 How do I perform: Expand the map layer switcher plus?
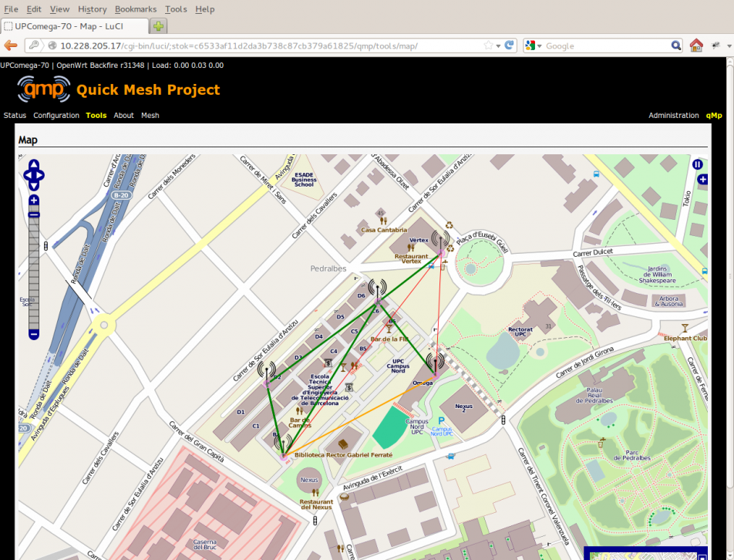pos(702,179)
